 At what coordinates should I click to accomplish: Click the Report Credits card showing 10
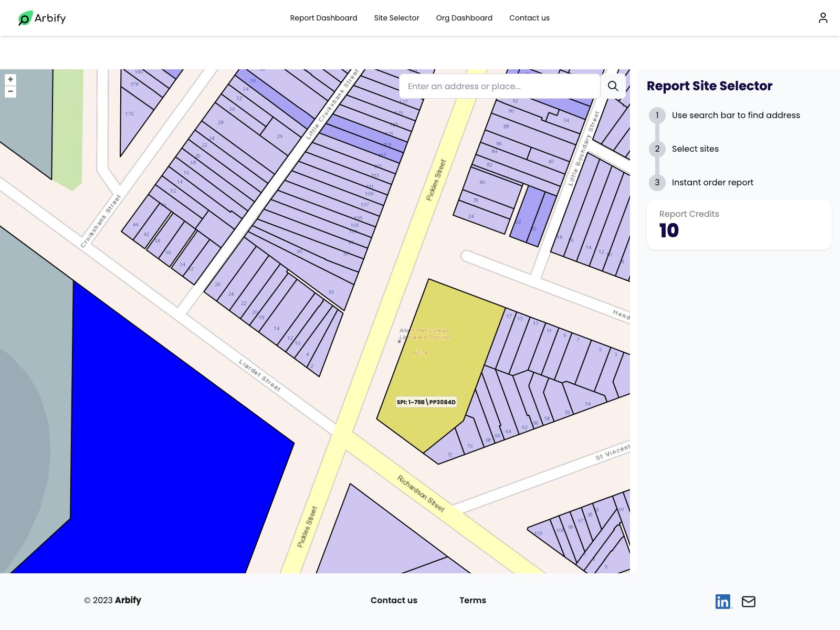tap(739, 224)
